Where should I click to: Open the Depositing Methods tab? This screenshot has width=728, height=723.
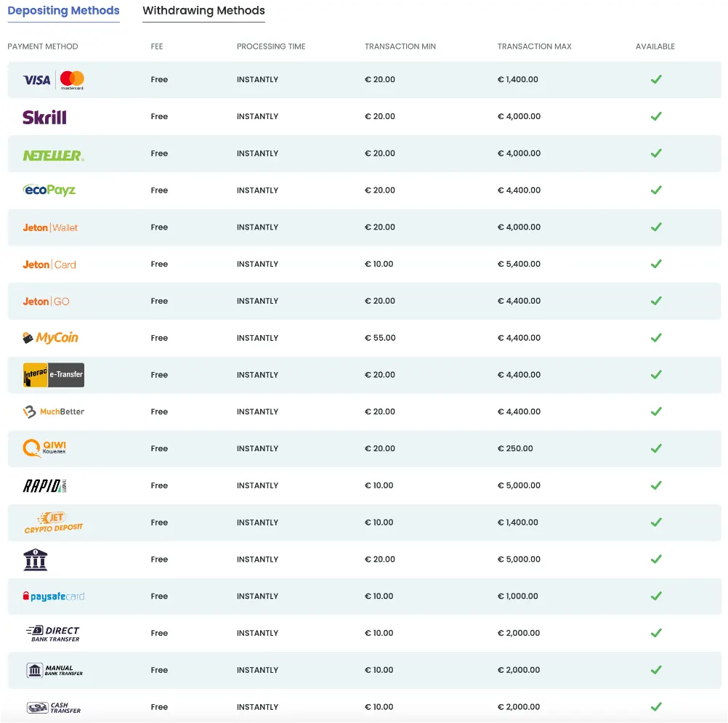64,11
